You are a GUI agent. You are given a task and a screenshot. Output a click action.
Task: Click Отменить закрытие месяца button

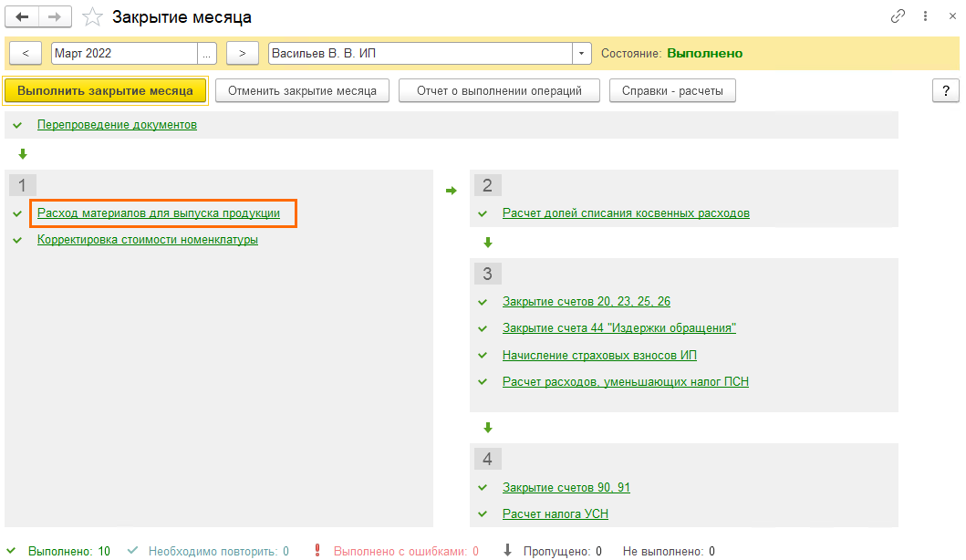(302, 90)
